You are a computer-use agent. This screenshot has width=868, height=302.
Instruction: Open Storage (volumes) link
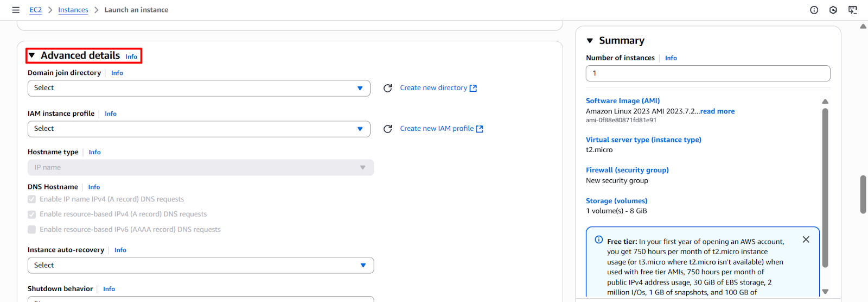tap(616, 201)
